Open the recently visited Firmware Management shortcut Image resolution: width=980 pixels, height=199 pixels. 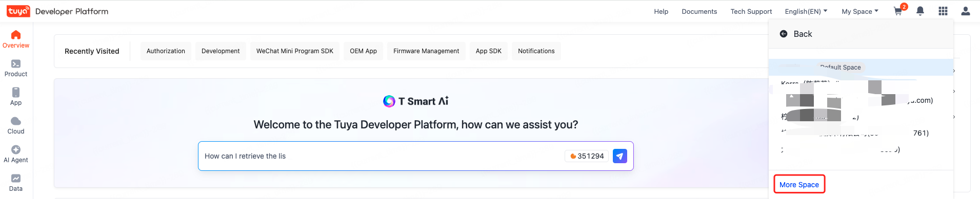426,51
